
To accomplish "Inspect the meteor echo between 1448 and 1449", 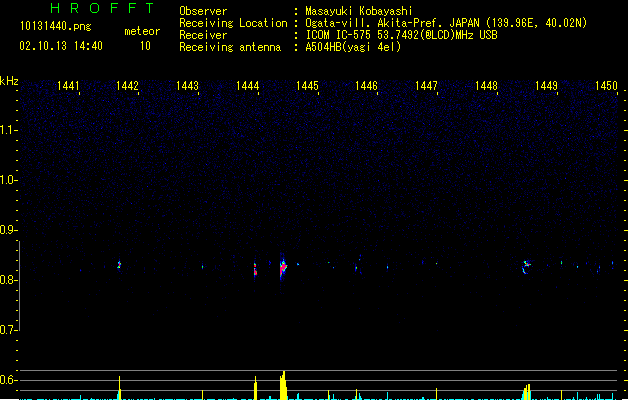I will [x=526, y=266].
